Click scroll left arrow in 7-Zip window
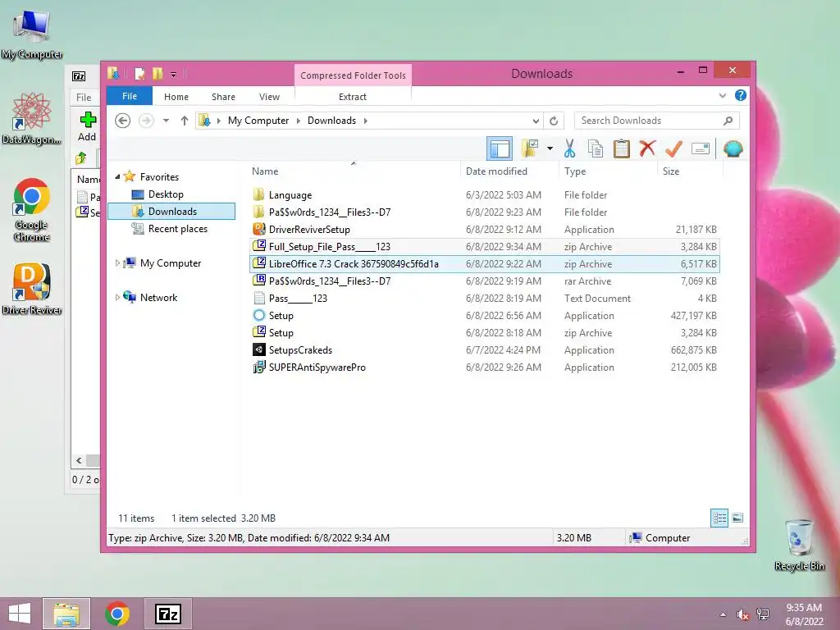840x630 pixels. click(x=79, y=460)
